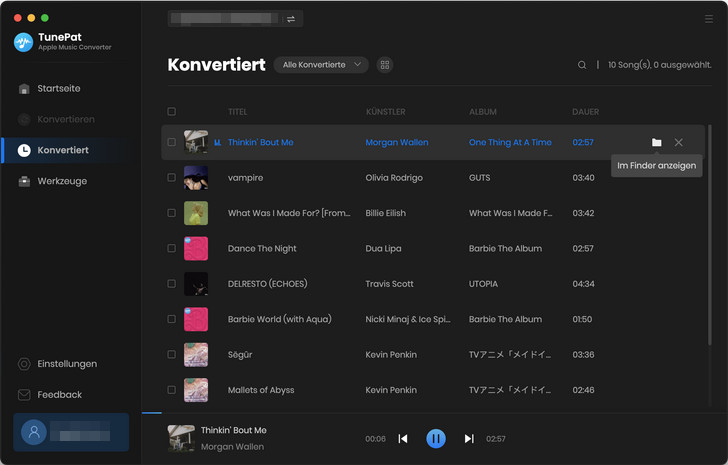This screenshot has width=728, height=465.
Task: Skip to previous track
Action: pyautogui.click(x=403, y=439)
